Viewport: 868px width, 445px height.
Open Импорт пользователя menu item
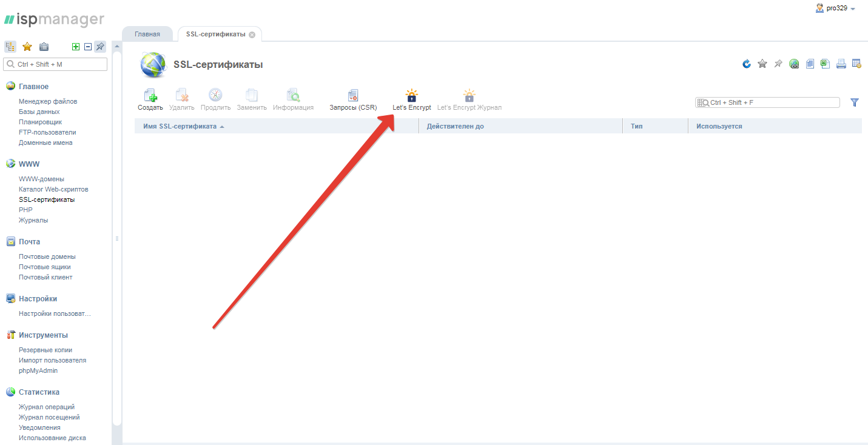52,360
